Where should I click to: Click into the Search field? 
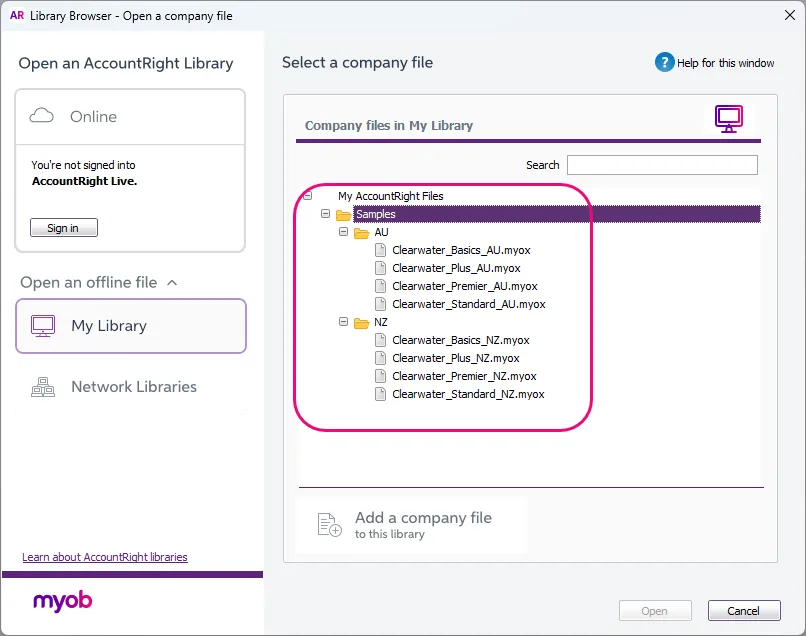[x=662, y=165]
